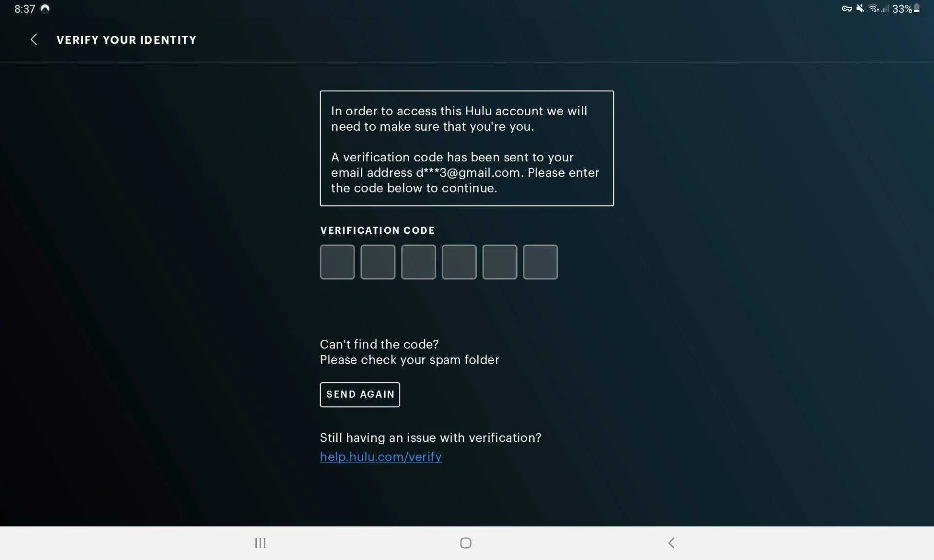Open the help.hulu.com/verify link
Screen dimensions: 934x560
(x=381, y=457)
